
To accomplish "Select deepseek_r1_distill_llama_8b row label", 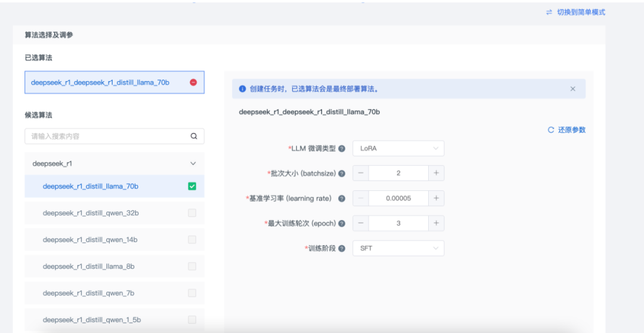I will [x=89, y=266].
